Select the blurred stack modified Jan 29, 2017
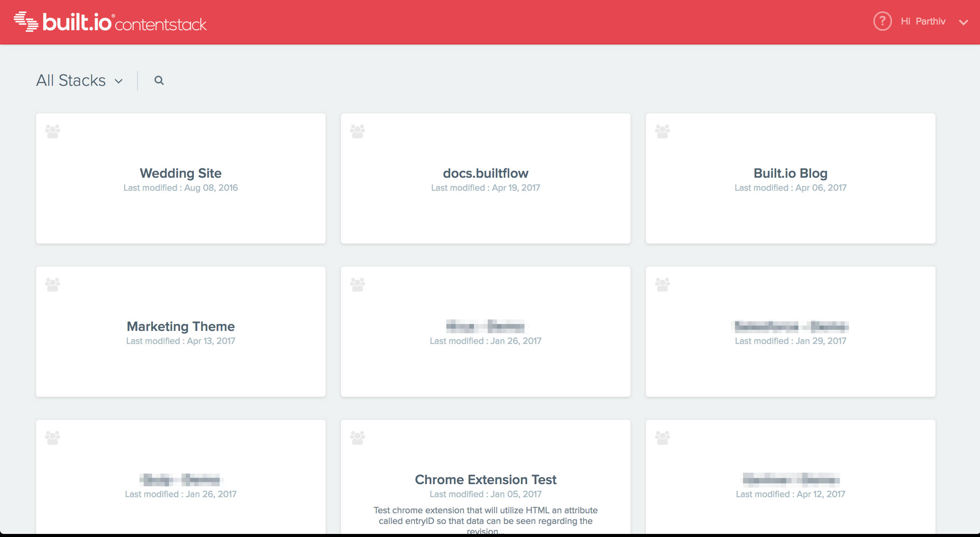Screen dimensions: 980x537 pos(790,327)
